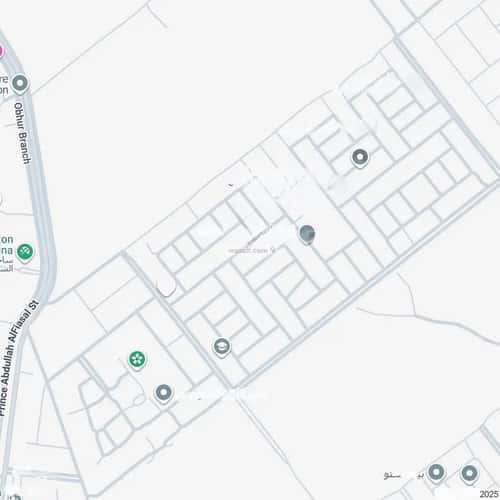Select the green park pin with flower icon

(x=137, y=360)
